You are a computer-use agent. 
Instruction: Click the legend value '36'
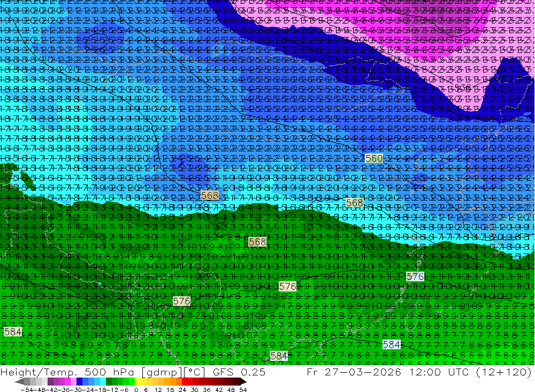pyautogui.click(x=207, y=390)
